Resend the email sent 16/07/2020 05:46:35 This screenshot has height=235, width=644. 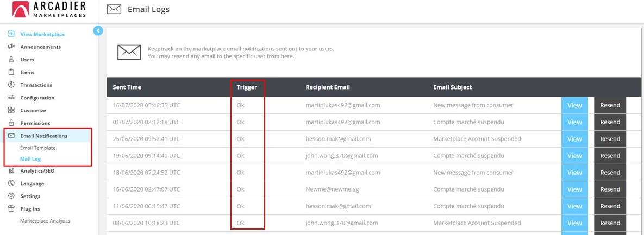[610, 105]
